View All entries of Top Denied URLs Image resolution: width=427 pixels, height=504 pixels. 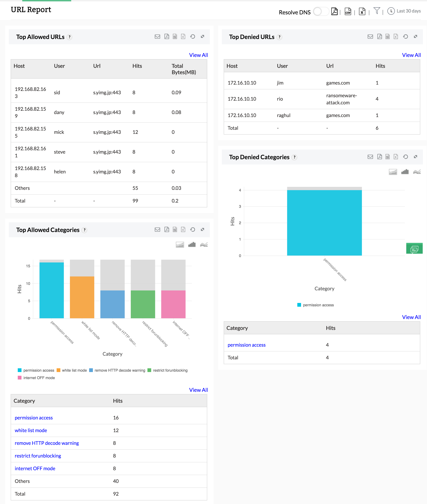click(x=411, y=55)
